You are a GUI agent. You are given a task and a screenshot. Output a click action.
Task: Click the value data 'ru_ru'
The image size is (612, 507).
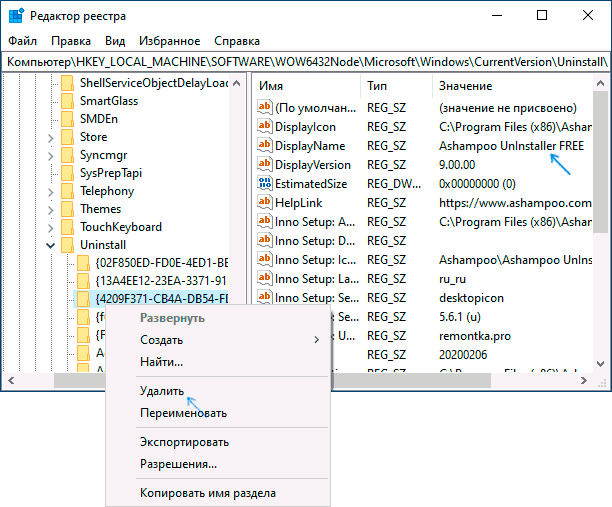pyautogui.click(x=452, y=279)
